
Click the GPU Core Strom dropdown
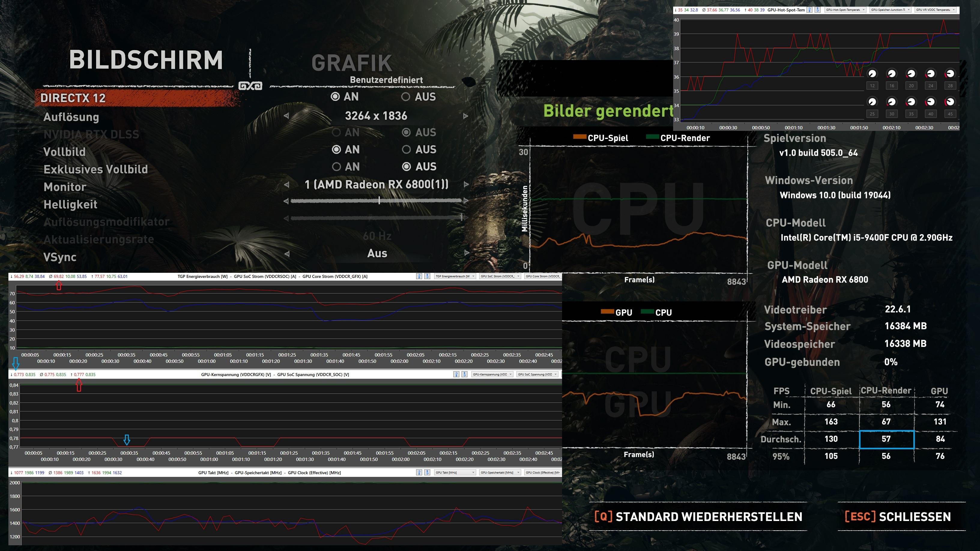coord(543,276)
